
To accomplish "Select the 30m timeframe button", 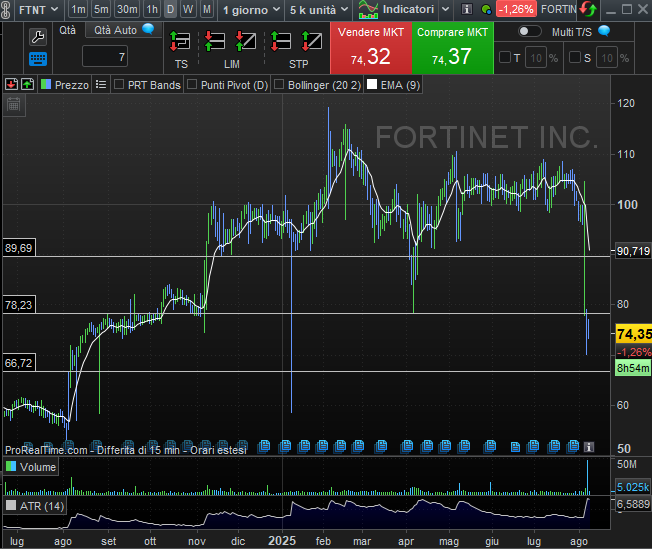I will (x=127, y=9).
